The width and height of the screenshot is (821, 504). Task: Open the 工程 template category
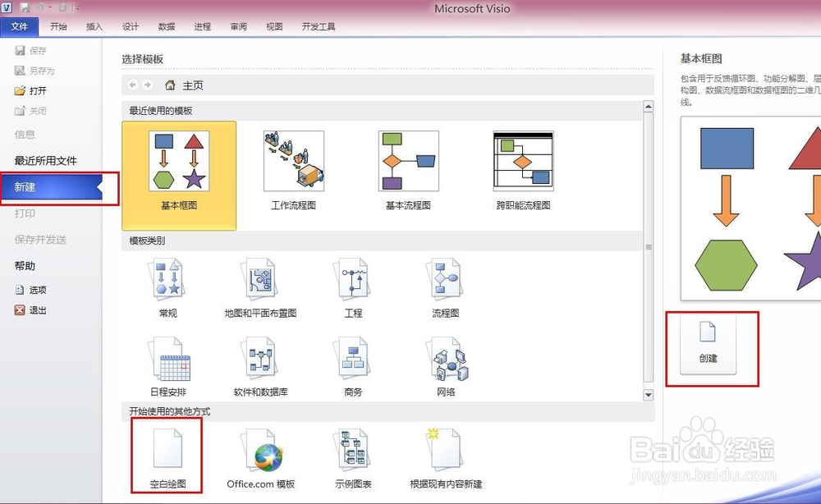(x=353, y=288)
